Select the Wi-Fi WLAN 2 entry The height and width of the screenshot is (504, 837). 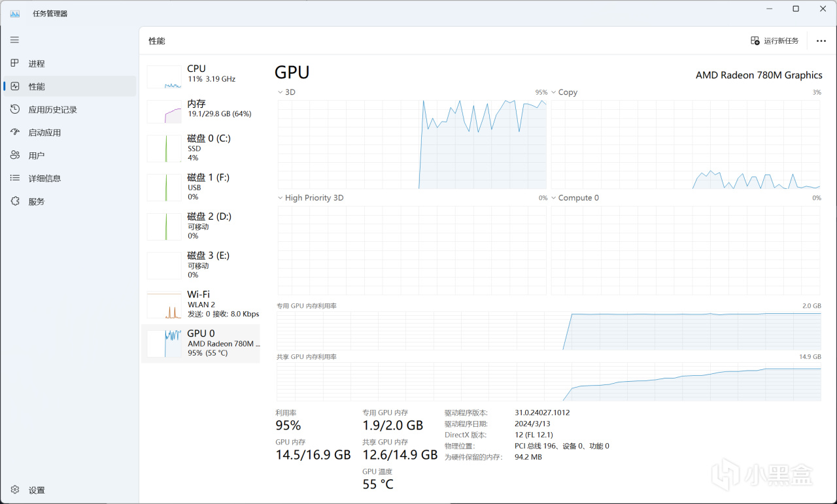(x=201, y=304)
